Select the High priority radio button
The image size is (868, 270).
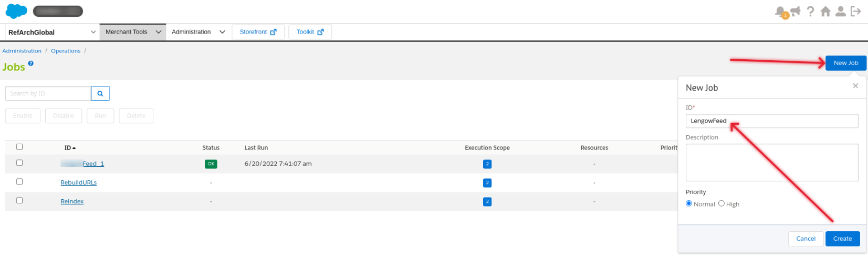click(721, 203)
